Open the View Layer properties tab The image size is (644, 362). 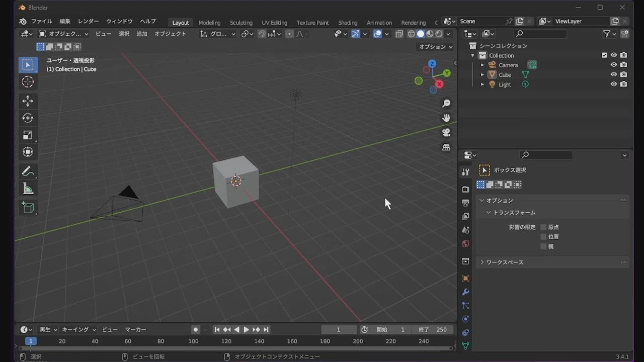(465, 216)
